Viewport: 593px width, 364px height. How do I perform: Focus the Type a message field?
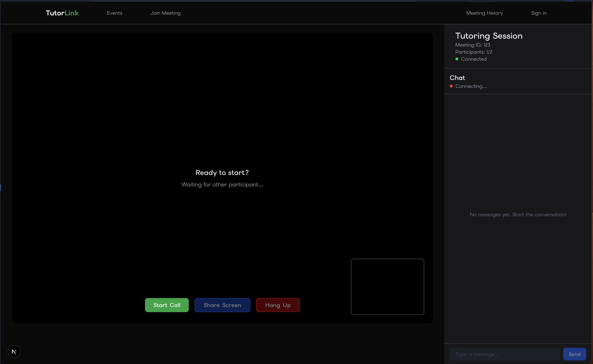tap(505, 354)
